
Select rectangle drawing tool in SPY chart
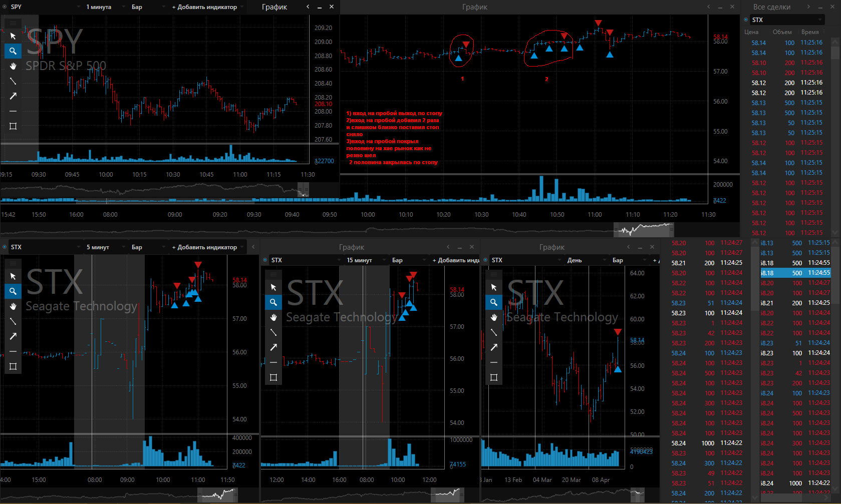point(13,126)
